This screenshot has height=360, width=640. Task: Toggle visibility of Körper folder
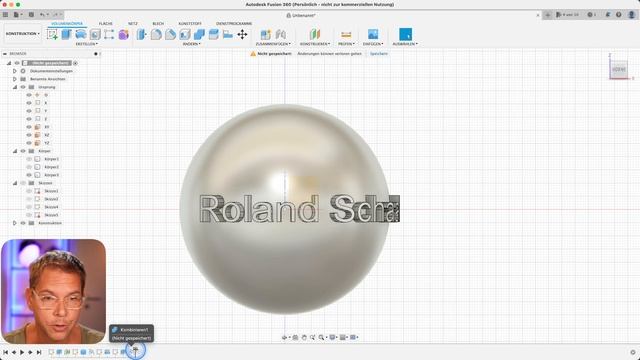[23, 151]
